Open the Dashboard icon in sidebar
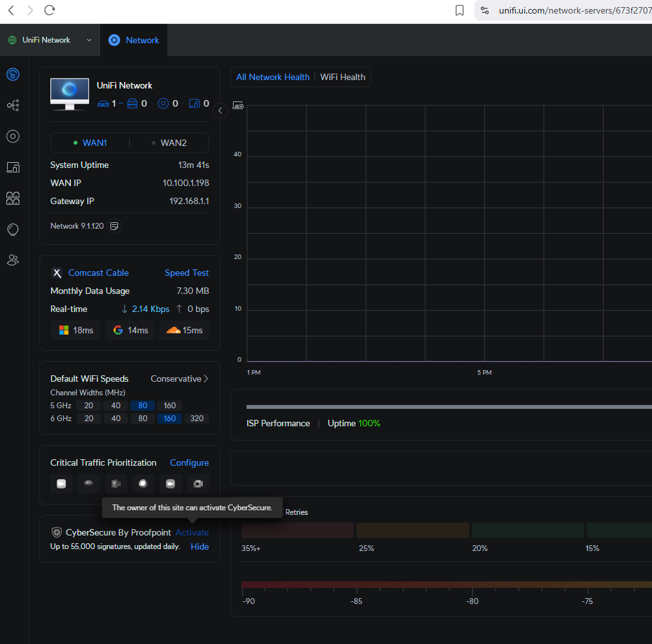The height and width of the screenshot is (644, 652). 13,74
